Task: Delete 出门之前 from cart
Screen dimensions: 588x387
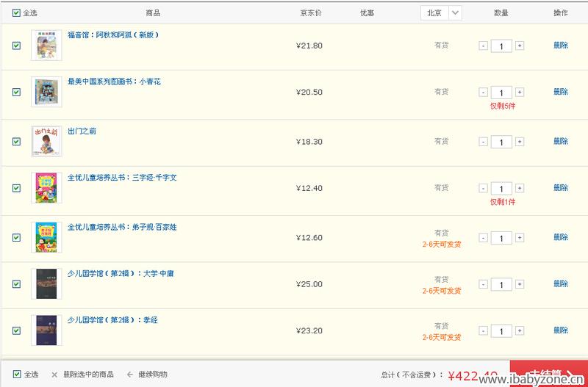Action: pyautogui.click(x=561, y=141)
